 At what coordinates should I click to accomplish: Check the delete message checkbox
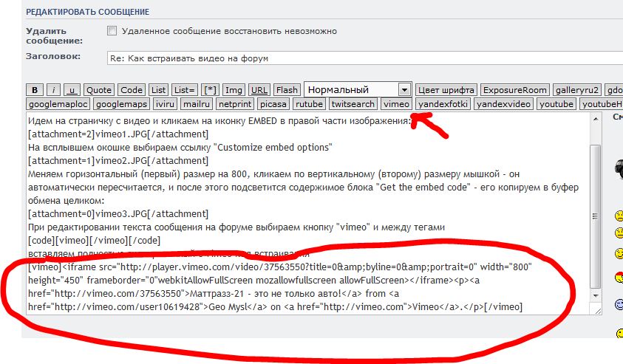click(x=112, y=31)
